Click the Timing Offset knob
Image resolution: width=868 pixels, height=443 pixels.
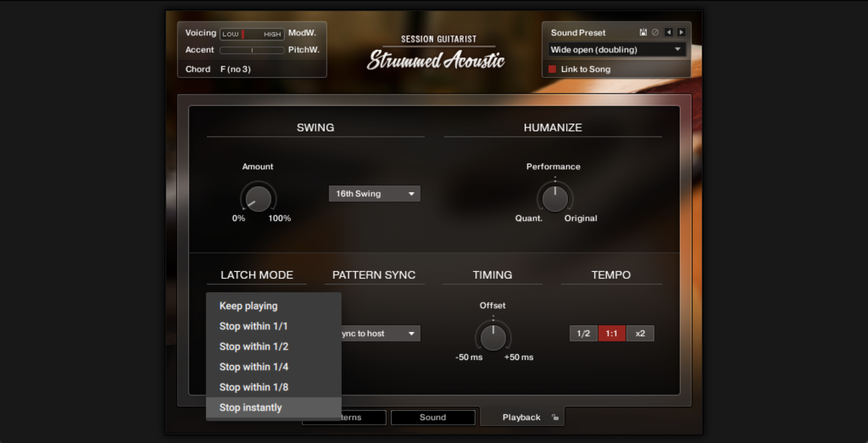[x=493, y=338]
